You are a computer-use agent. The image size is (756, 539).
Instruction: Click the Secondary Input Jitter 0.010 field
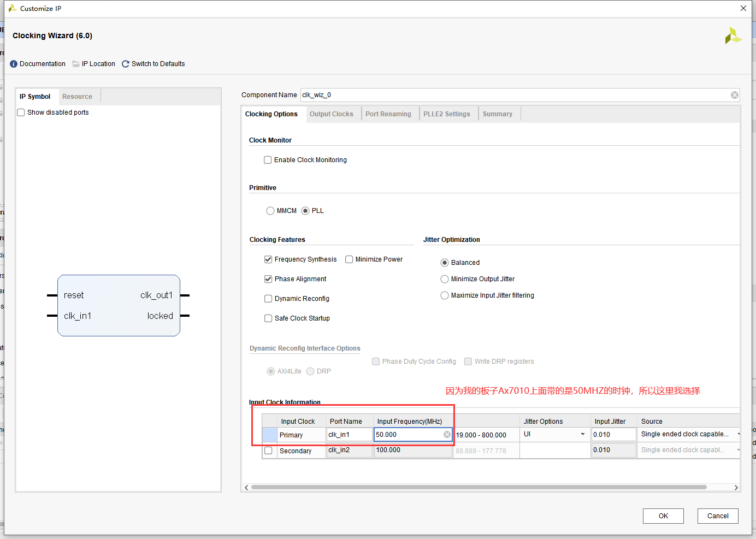click(614, 450)
